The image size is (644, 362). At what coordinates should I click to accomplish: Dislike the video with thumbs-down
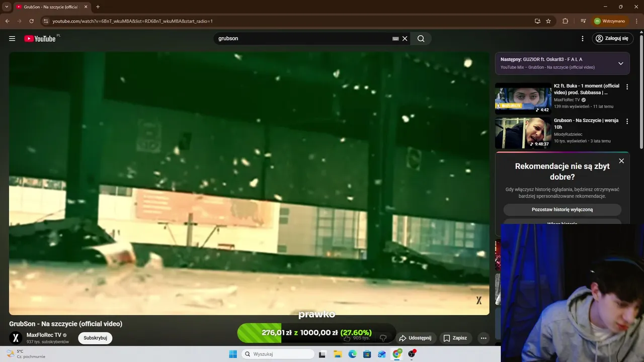(x=383, y=338)
